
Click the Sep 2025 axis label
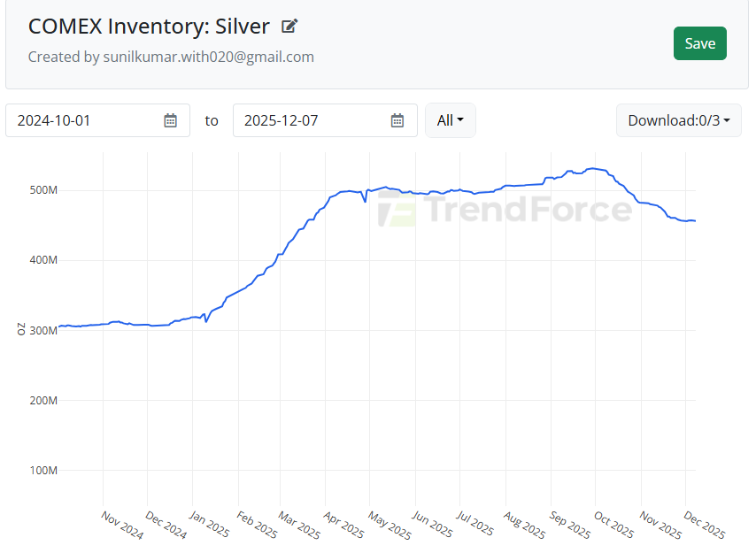569,526
